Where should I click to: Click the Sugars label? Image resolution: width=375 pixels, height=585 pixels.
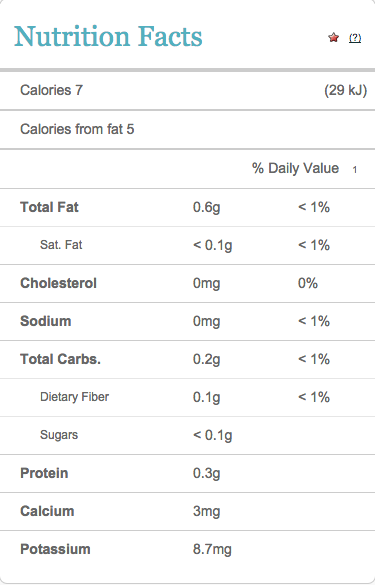coord(59,435)
